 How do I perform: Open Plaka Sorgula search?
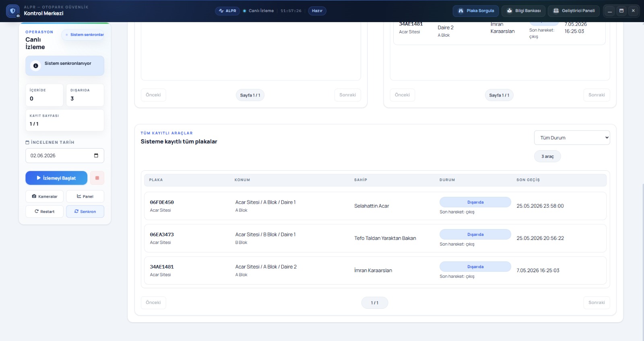tap(476, 11)
